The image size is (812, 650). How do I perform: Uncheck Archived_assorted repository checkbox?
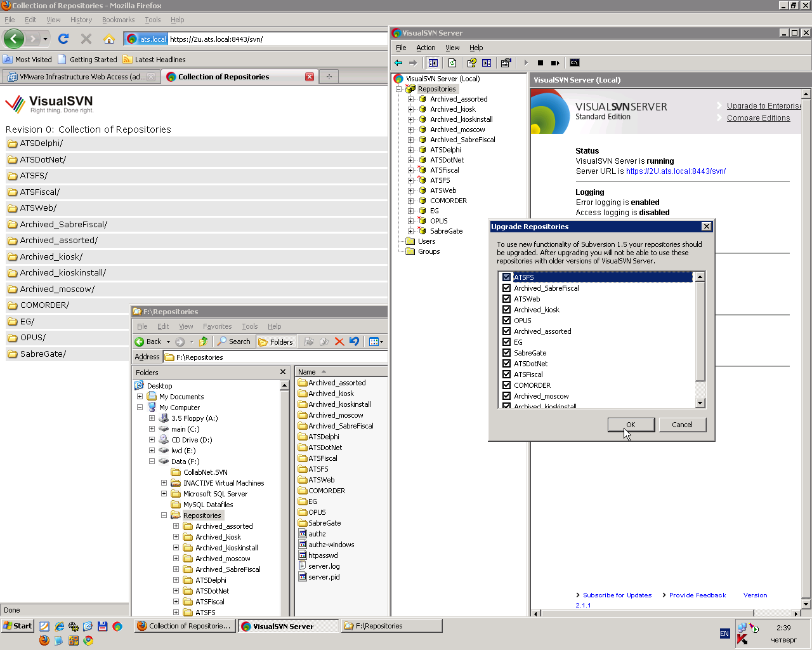click(506, 331)
